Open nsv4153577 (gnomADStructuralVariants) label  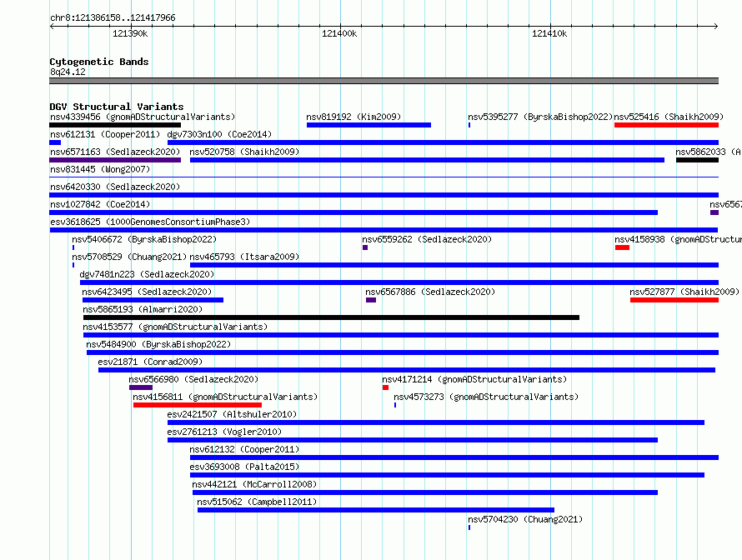[175, 327]
